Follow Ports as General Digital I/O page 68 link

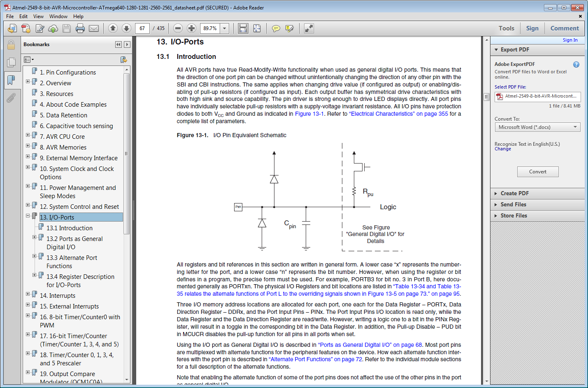coord(370,345)
